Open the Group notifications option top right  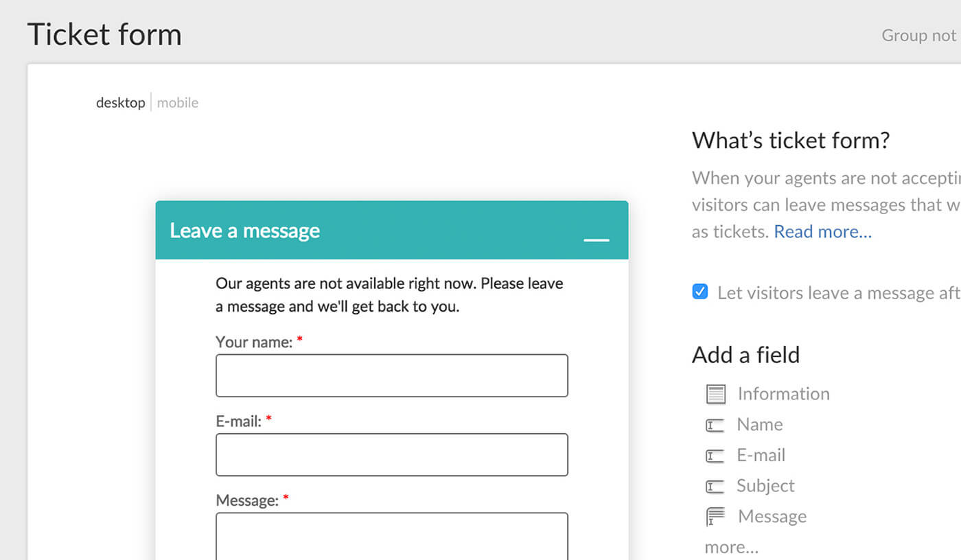point(918,35)
